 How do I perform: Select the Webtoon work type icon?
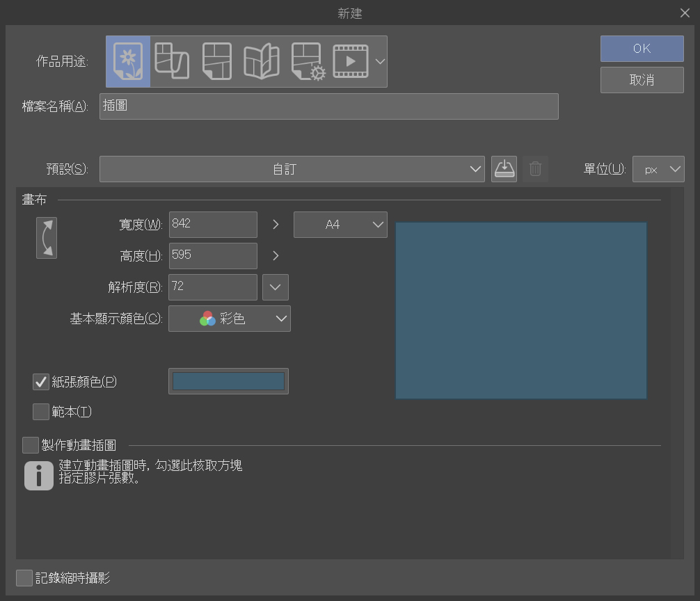pos(170,61)
